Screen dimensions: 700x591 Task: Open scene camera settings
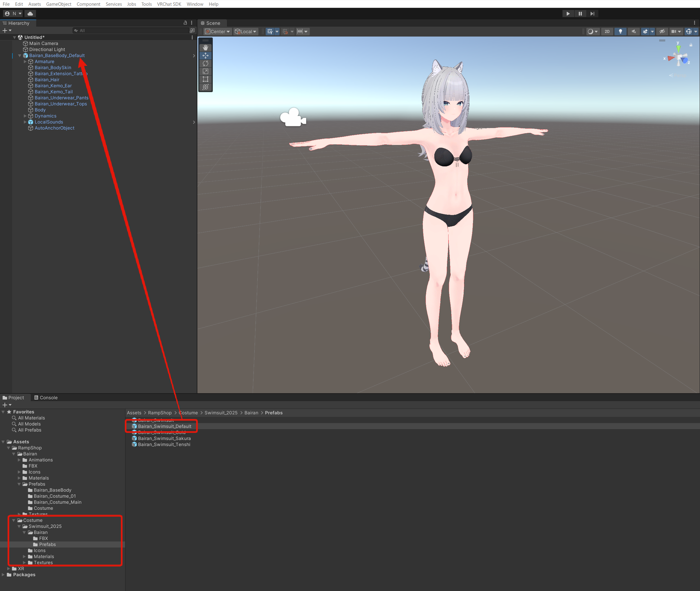coord(676,31)
